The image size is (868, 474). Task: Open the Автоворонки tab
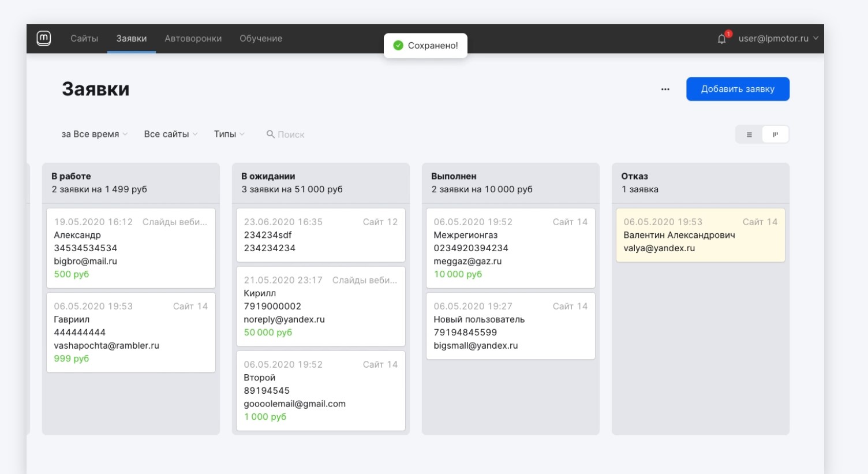coord(193,39)
